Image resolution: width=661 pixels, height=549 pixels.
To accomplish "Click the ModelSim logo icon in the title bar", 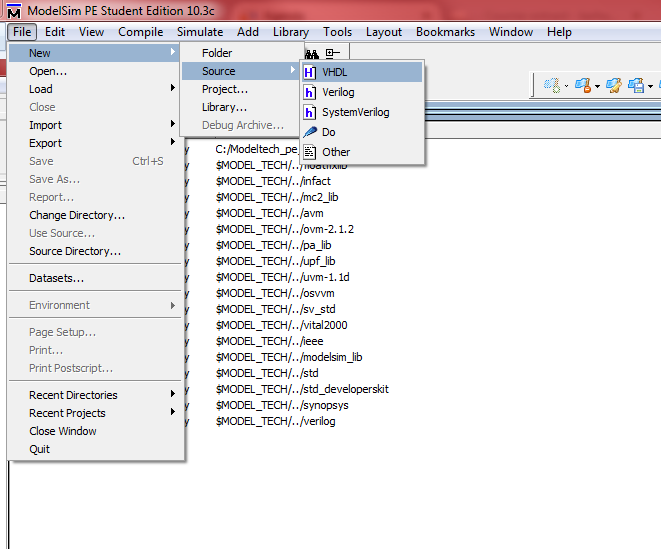I will pos(14,11).
